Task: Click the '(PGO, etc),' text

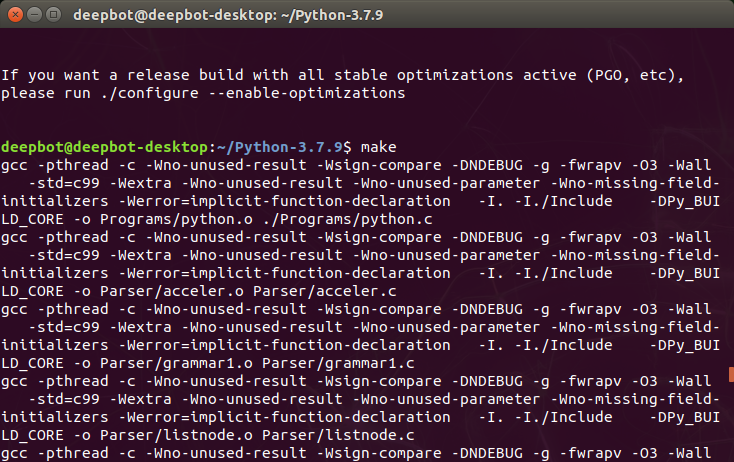Action: [635, 75]
